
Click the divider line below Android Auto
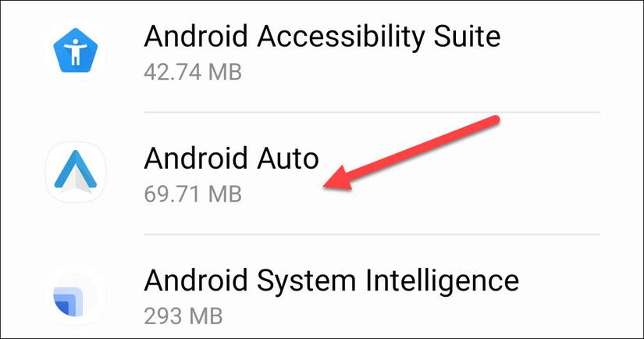pyautogui.click(x=372, y=234)
